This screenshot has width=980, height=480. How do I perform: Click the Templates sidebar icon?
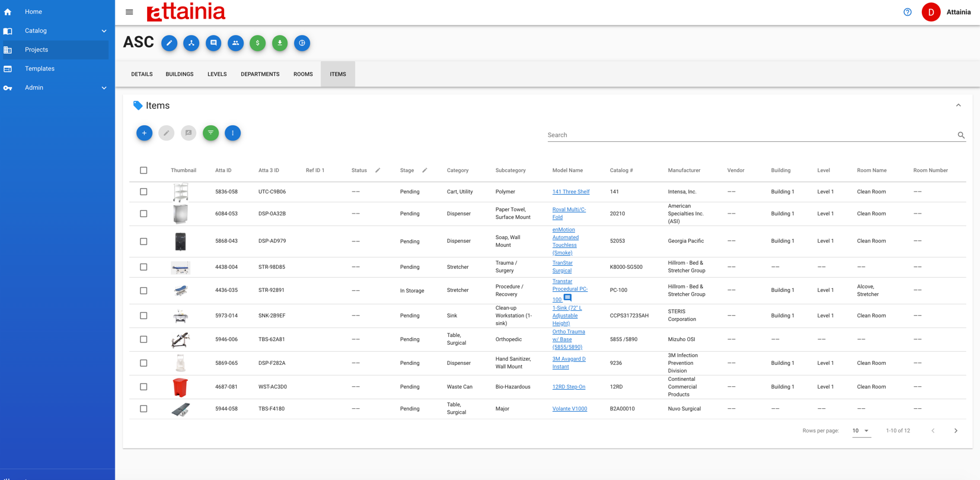pos(8,69)
